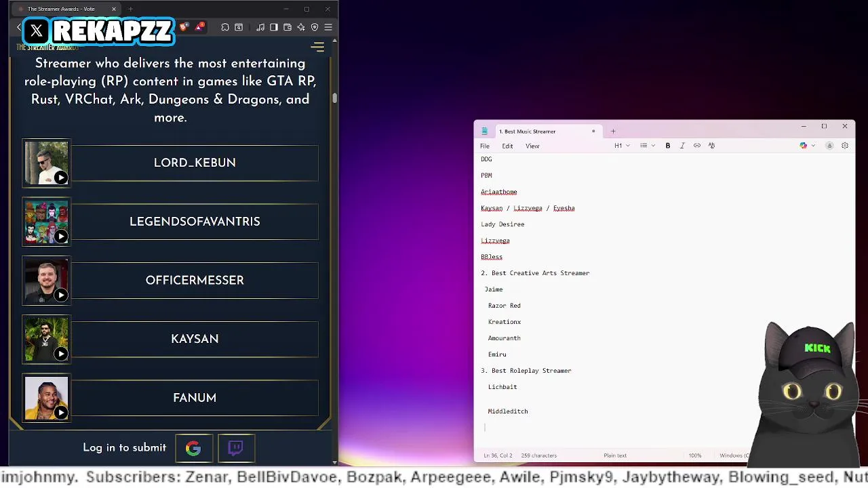The image size is (868, 488).
Task: Vote for KAYSAN nominee
Action: pos(195,339)
